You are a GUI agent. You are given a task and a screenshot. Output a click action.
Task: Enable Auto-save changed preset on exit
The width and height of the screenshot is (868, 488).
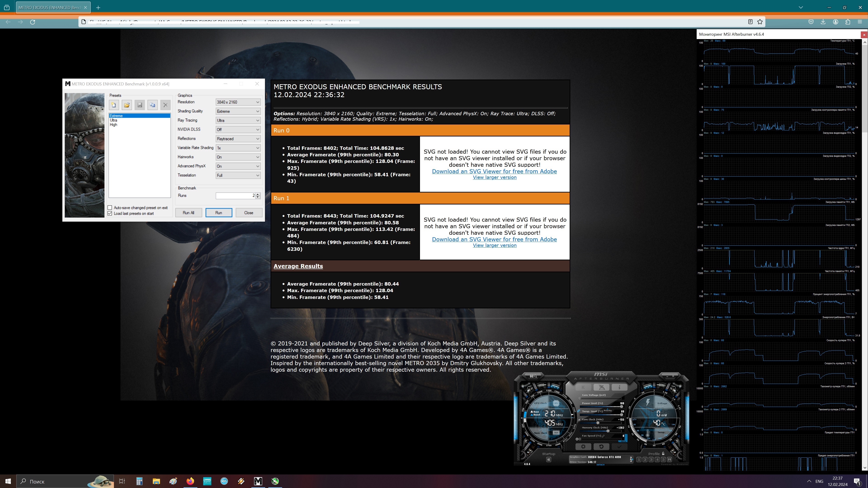point(110,208)
